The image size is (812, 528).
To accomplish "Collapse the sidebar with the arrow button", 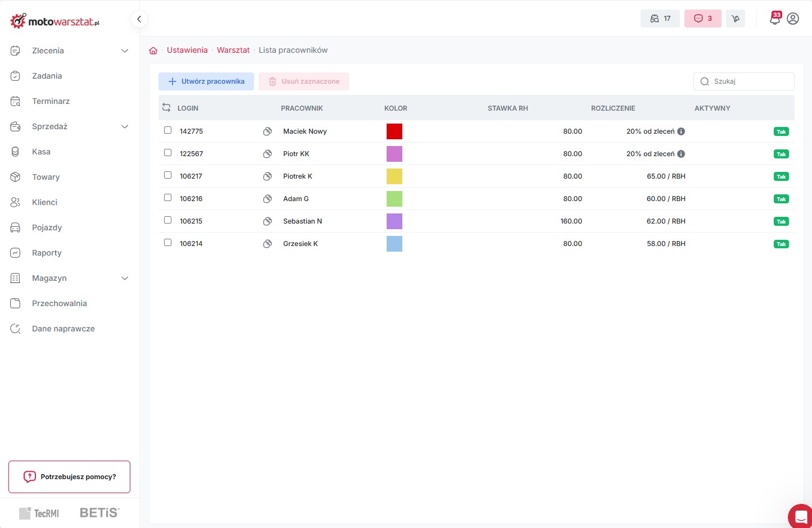I will pos(139,19).
